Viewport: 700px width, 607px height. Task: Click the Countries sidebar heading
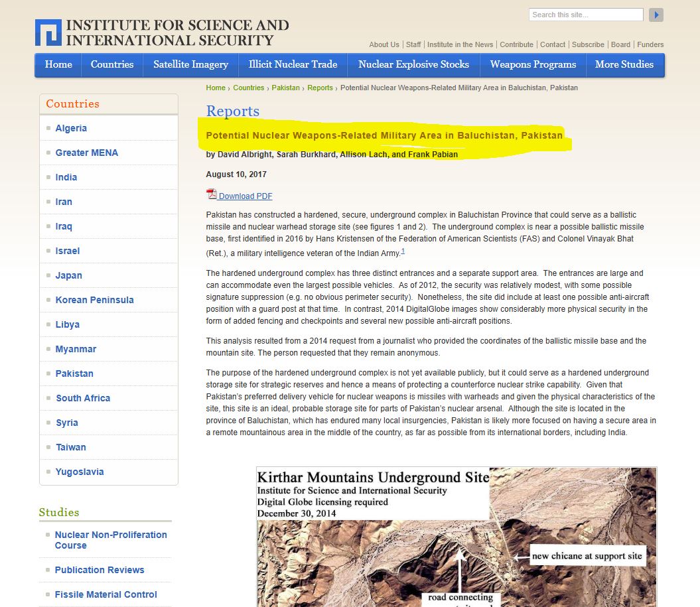click(73, 103)
